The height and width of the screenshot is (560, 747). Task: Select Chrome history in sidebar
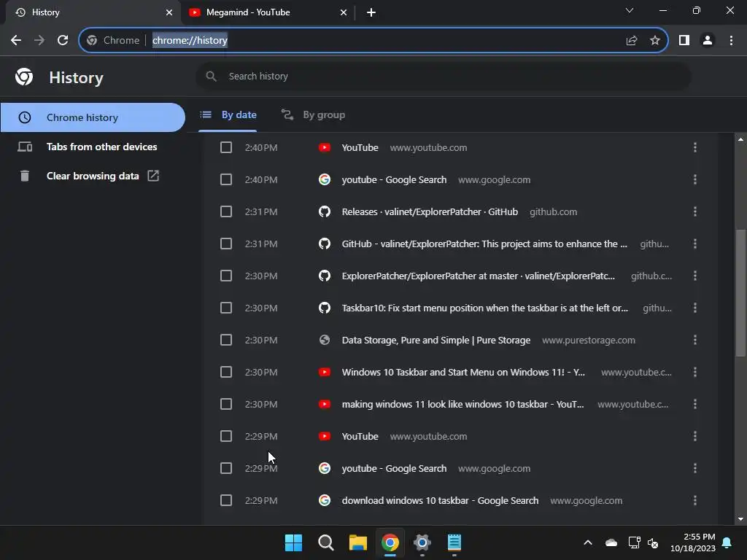click(x=93, y=117)
